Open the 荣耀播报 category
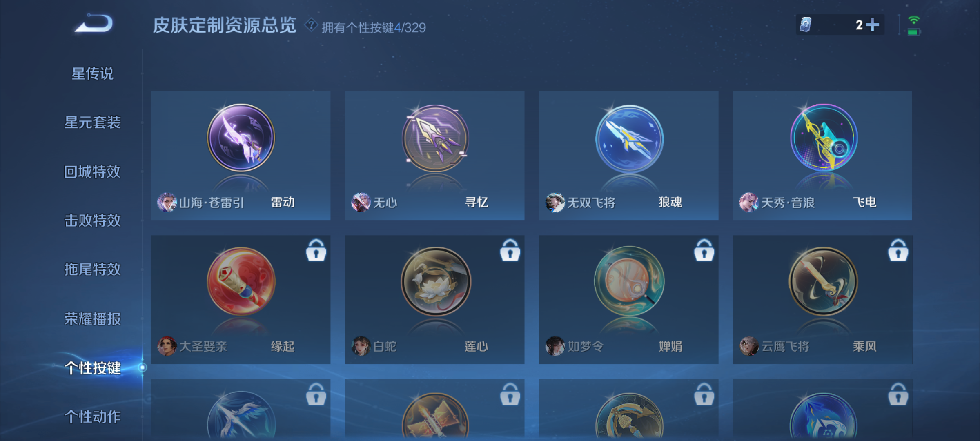Viewport: 980px width, 441px height. coord(93,319)
